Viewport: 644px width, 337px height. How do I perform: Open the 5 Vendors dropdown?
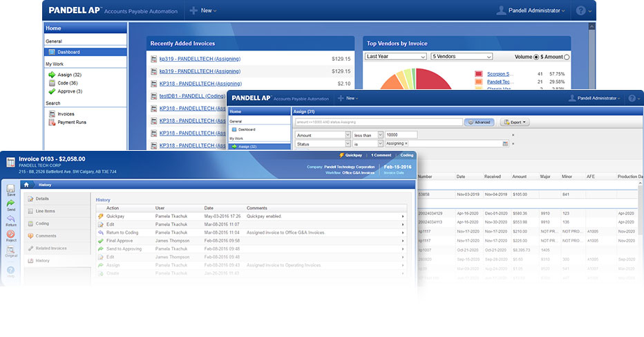tap(461, 56)
